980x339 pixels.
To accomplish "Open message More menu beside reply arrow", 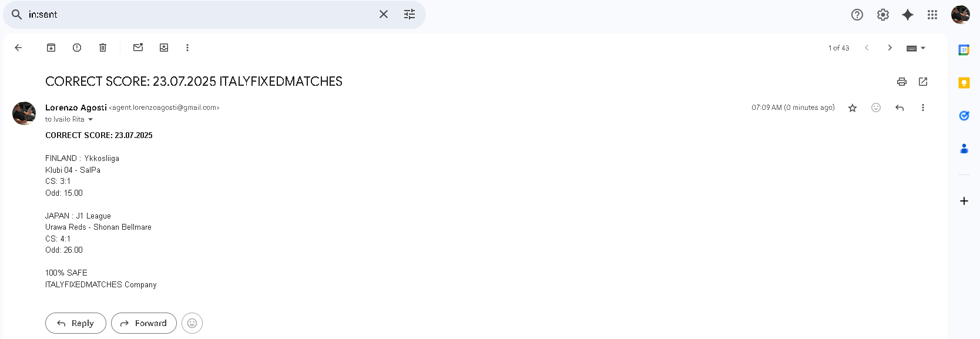I will click(x=923, y=108).
